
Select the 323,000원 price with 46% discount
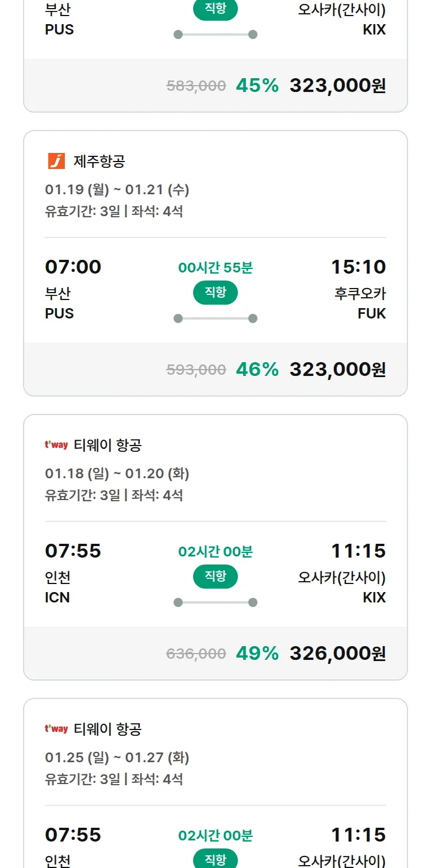coord(337,369)
